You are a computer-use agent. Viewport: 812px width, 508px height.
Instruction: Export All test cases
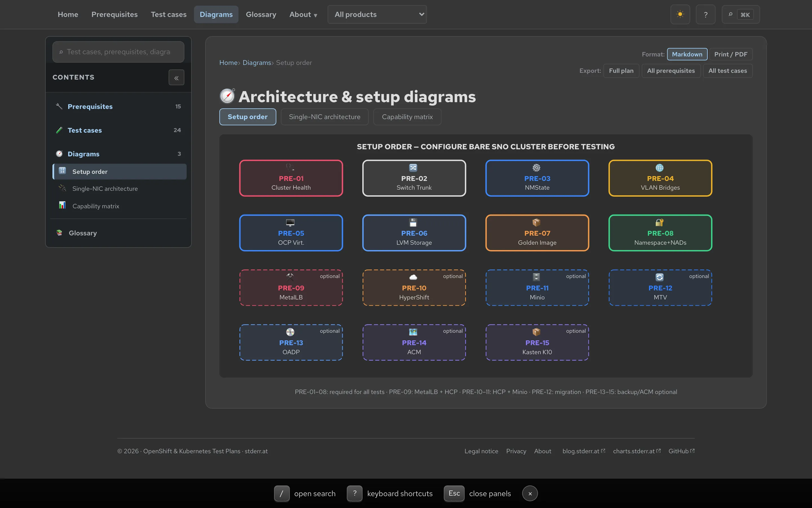[x=727, y=71]
